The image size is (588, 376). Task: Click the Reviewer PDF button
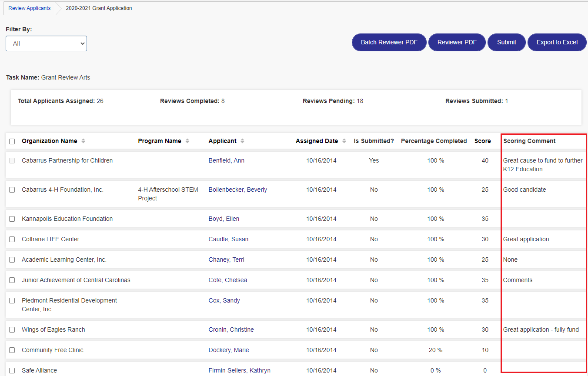pos(457,42)
